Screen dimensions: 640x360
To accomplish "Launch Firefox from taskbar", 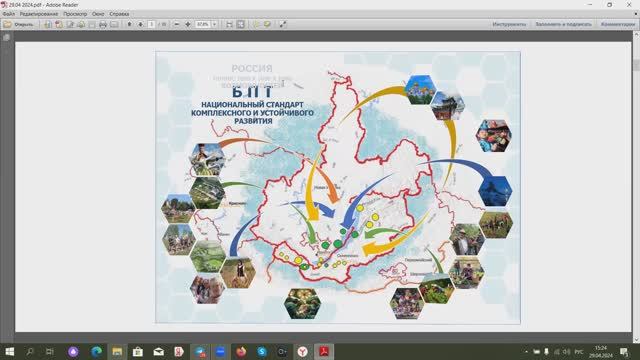I will (x=241, y=351).
